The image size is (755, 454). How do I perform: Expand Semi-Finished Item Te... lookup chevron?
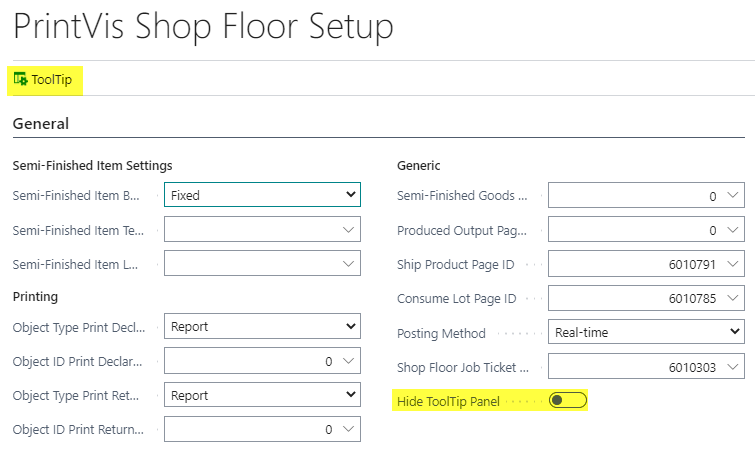point(348,230)
